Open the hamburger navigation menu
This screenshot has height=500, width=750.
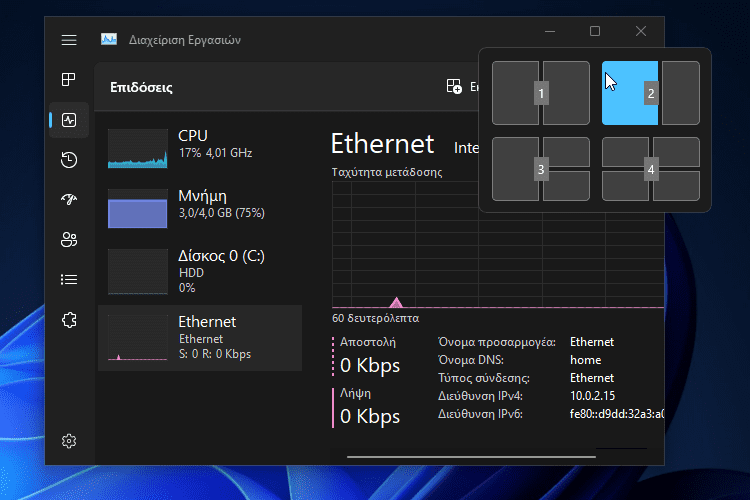[x=69, y=40]
